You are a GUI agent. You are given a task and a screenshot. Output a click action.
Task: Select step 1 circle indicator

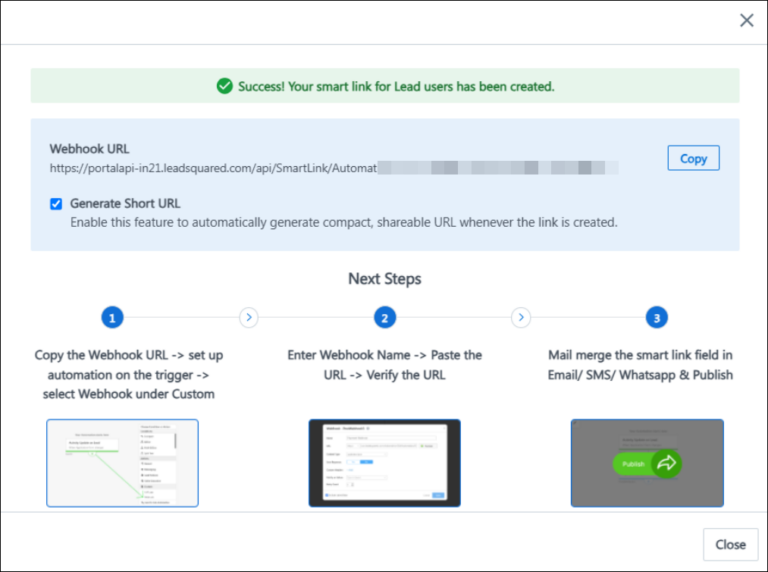(113, 318)
